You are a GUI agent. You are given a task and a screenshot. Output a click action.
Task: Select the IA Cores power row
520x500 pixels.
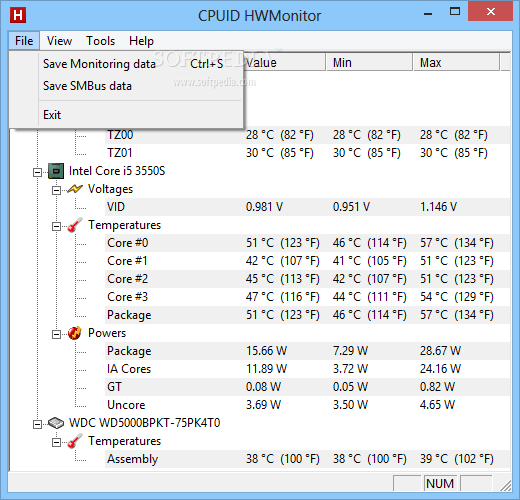pos(307,369)
